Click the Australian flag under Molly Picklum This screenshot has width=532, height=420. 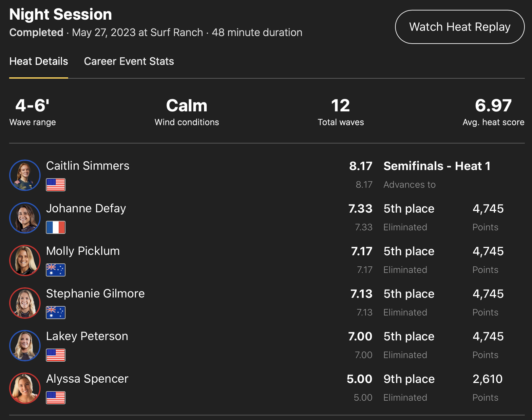coord(56,270)
